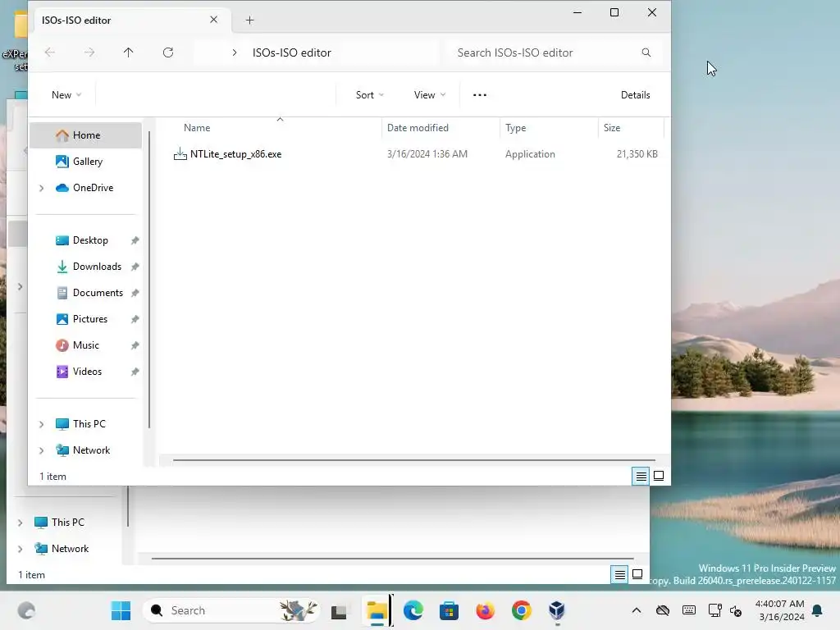Sort by the Type column header
This screenshot has width=840, height=630.
coord(515,127)
